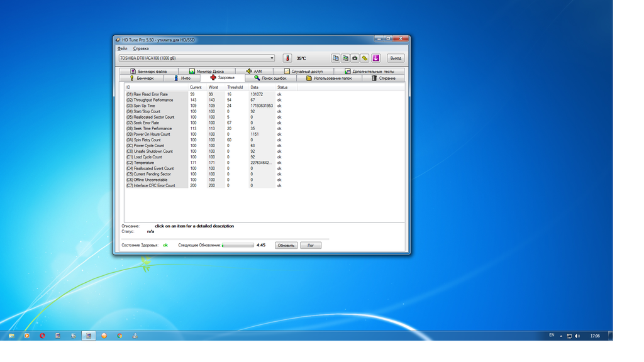Click the network tray icon
644x362 pixels.
569,336
